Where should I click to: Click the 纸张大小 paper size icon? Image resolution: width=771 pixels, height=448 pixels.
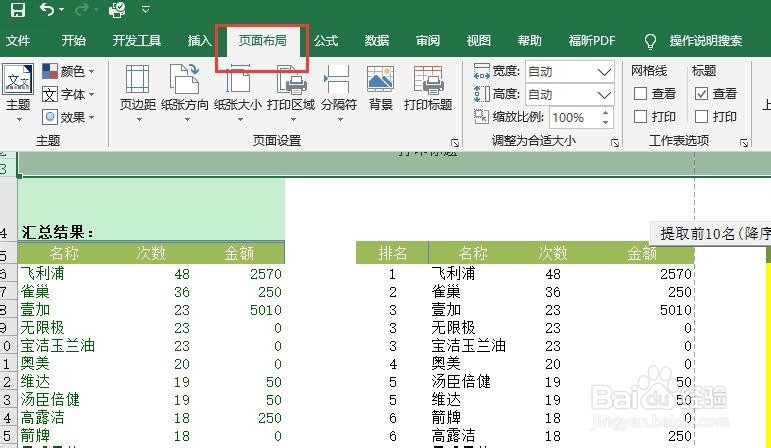[x=238, y=79]
